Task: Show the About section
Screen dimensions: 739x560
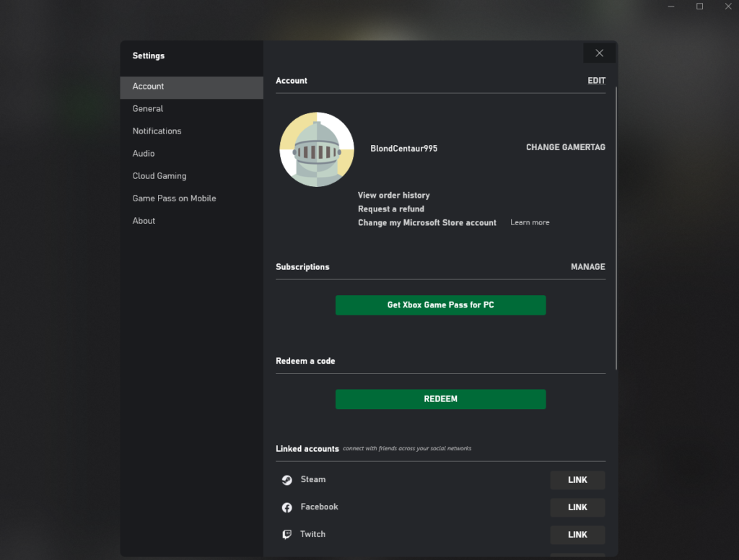Action: click(x=191, y=221)
